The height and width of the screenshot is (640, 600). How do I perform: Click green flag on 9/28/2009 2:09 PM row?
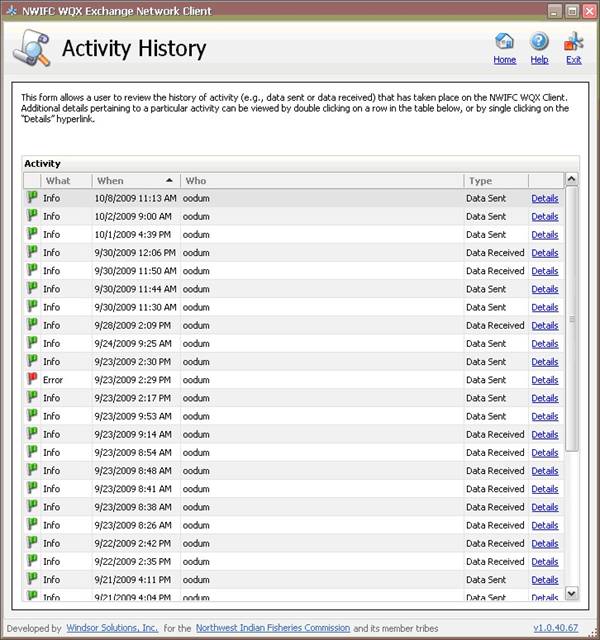(x=32, y=325)
